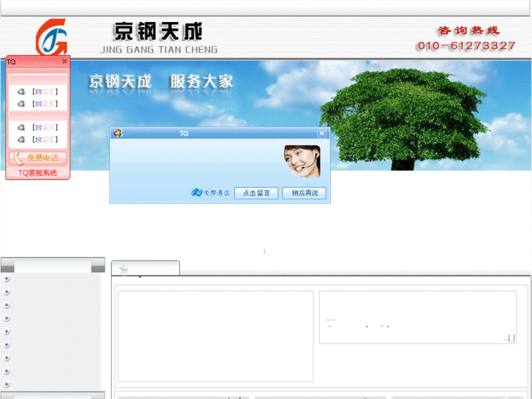This screenshot has height=399, width=532.
Task: Click the 稍后再说 button
Action: [304, 193]
